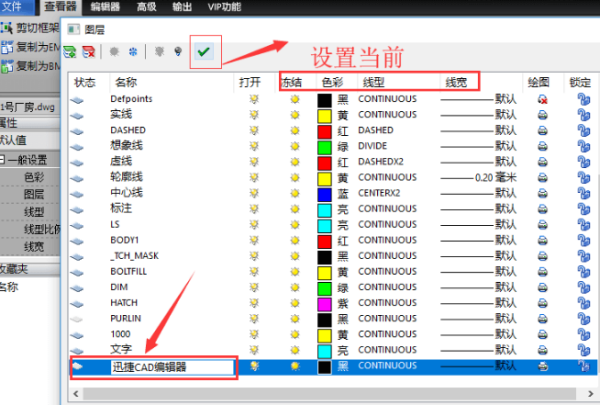Switch to the 编辑器 tab
Image resolution: width=600 pixels, height=405 pixels.
[105, 7]
